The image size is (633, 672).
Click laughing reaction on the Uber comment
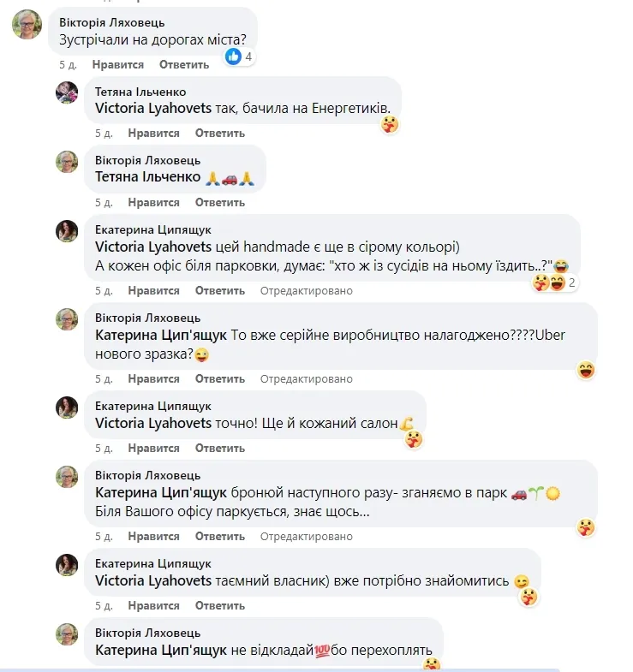[x=587, y=370]
